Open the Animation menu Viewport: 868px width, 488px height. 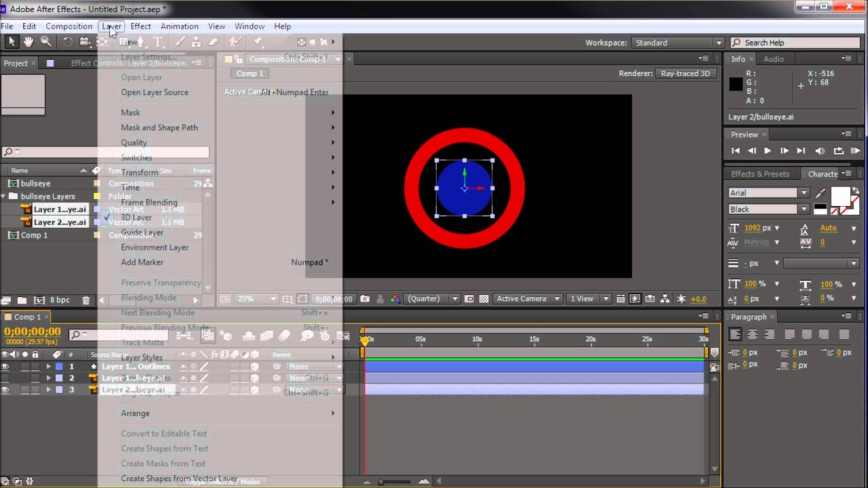click(179, 26)
